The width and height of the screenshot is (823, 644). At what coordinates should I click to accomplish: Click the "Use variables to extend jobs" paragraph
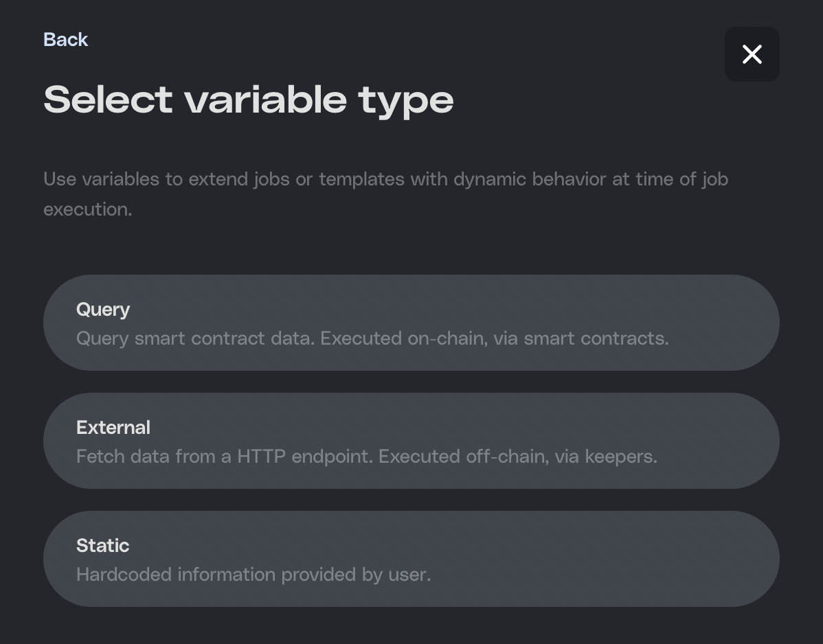coord(385,180)
